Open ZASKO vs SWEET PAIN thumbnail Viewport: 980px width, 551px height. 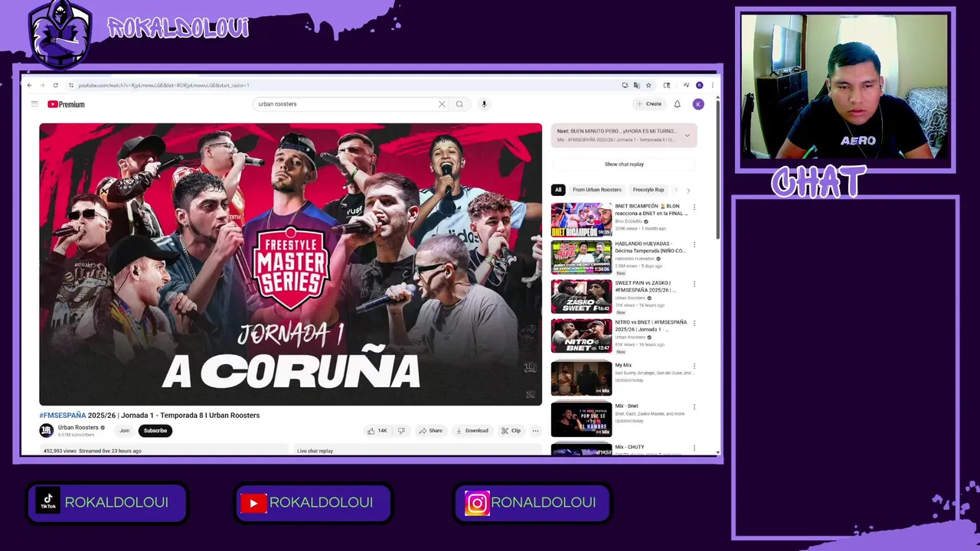coord(581,297)
